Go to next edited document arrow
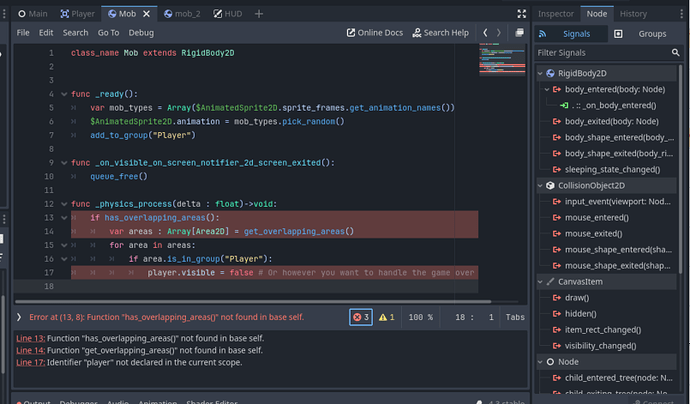The image size is (690, 404). [x=499, y=33]
